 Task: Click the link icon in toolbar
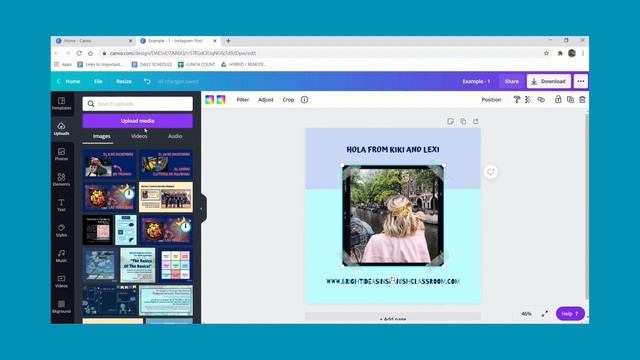click(x=541, y=100)
